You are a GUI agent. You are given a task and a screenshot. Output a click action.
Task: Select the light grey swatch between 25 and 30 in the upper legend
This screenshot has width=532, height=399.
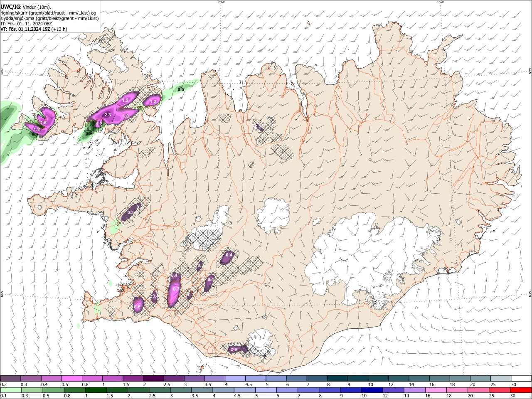tap(500, 379)
